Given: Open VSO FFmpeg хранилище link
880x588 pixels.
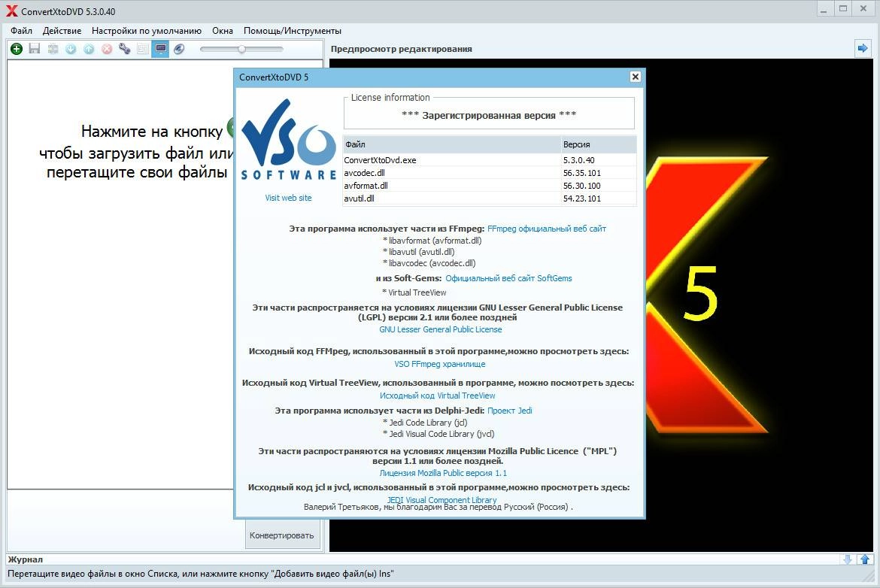Looking at the screenshot, I should 440,364.
